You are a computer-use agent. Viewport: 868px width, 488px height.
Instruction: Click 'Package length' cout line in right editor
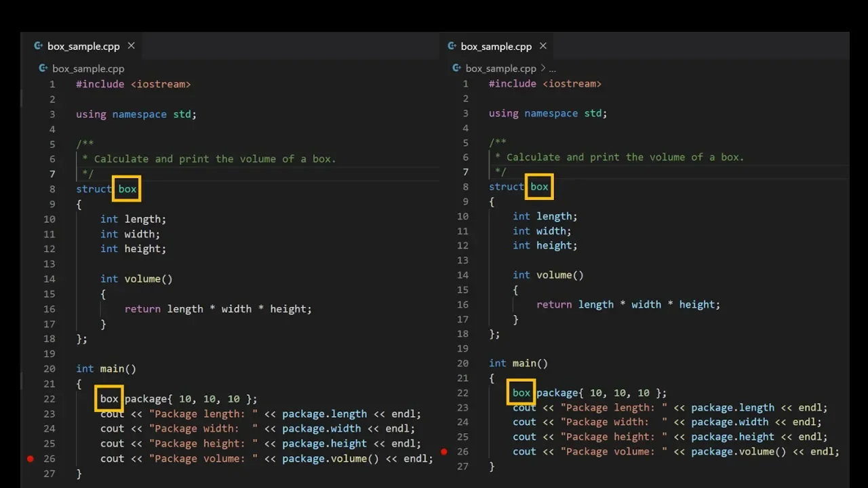pos(670,407)
